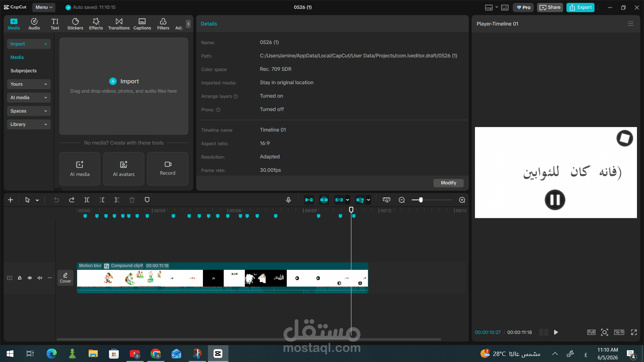Toggle the track lock icon

(20, 278)
